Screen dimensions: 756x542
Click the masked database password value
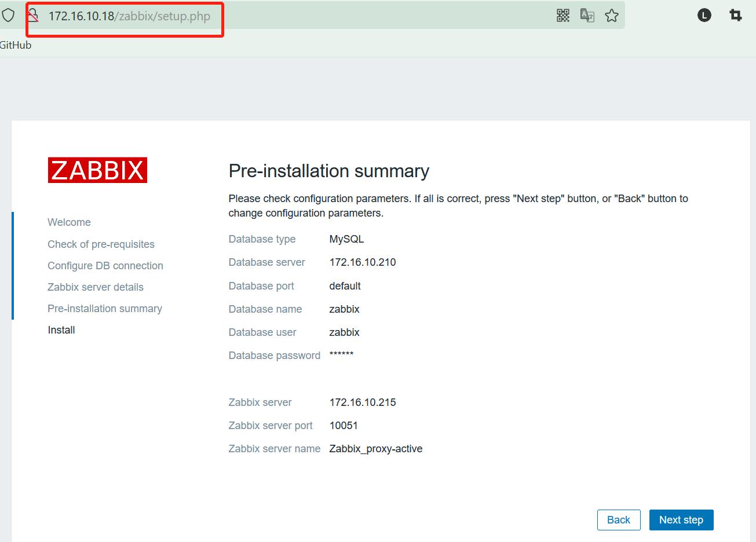click(x=341, y=354)
